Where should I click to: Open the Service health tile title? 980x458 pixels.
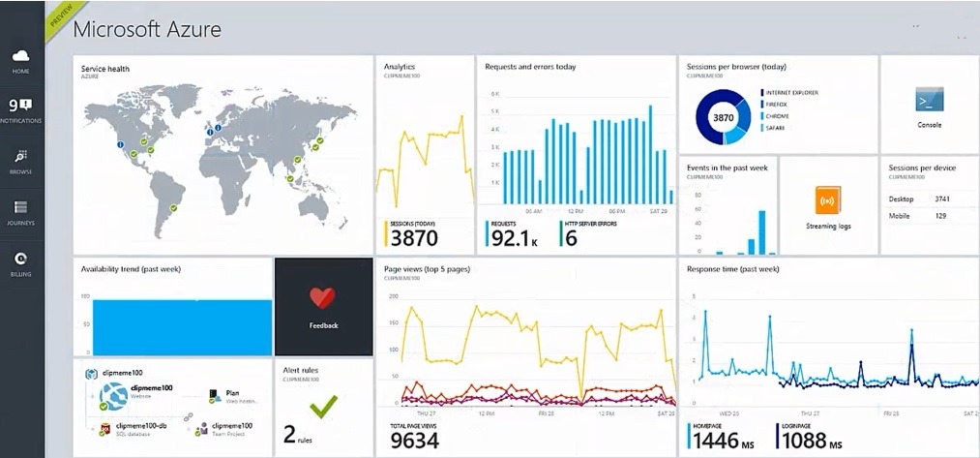105,69
